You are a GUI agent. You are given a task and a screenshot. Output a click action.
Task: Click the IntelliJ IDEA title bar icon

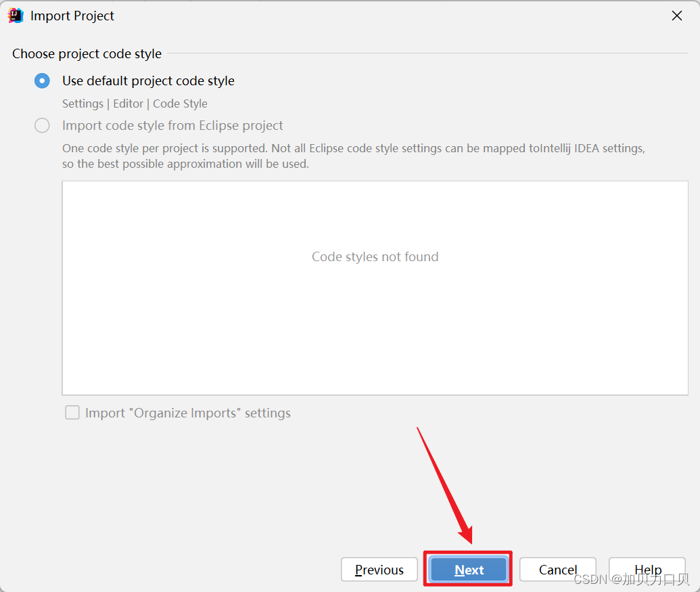point(16,16)
